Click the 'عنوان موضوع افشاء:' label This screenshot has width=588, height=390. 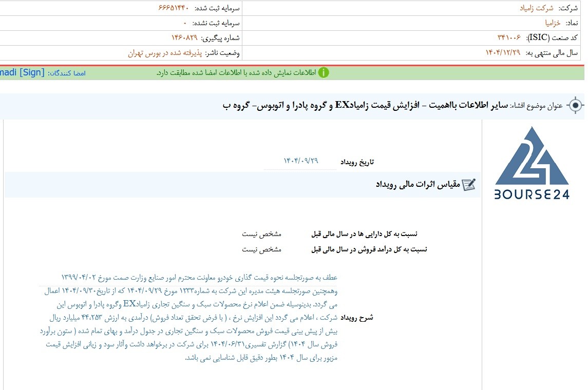537,106
